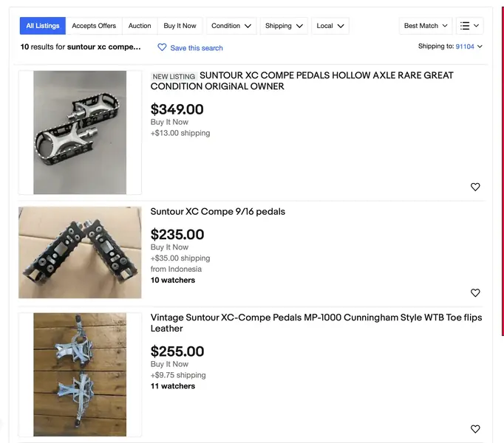
Task: Click the pedals on wood planks thumbnail
Action: 80,374
